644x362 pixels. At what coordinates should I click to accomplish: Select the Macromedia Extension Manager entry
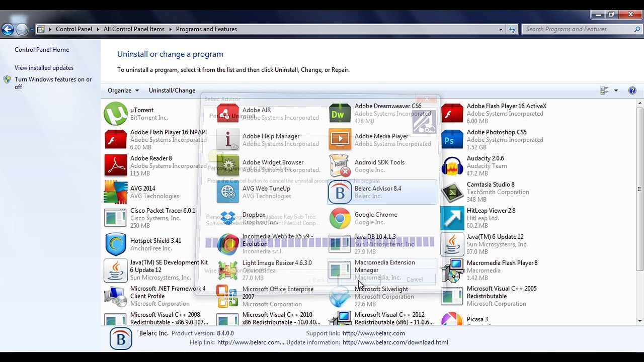coord(382,270)
